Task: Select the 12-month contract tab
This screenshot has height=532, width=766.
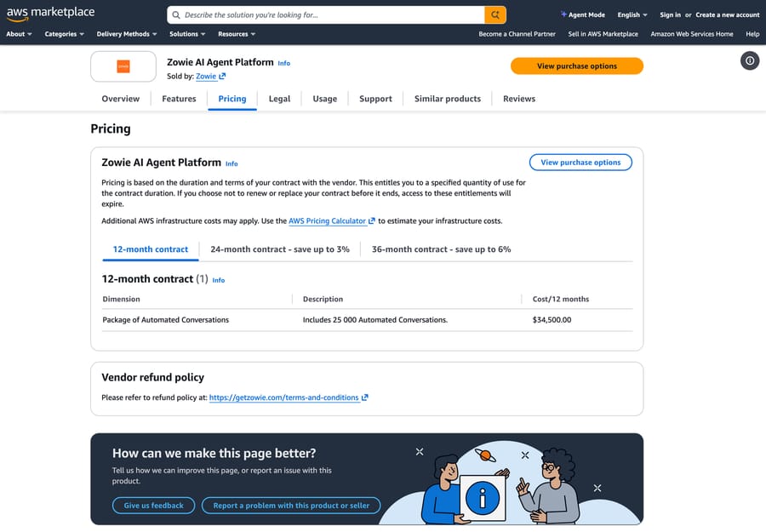Action: pos(151,249)
